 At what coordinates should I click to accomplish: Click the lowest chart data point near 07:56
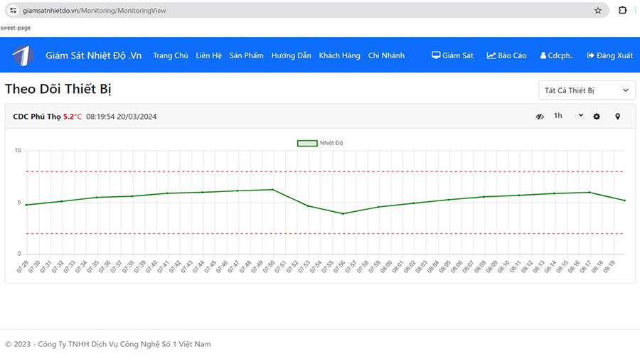tap(343, 213)
